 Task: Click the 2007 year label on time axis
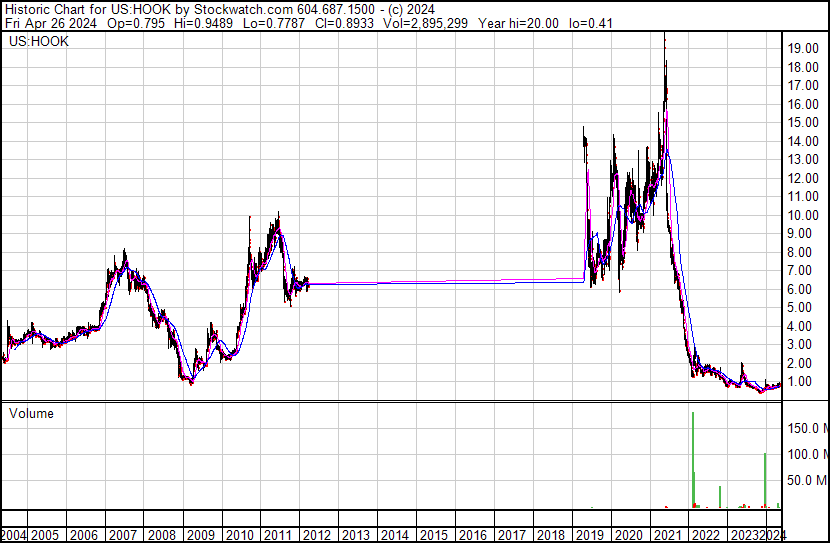pos(124,534)
